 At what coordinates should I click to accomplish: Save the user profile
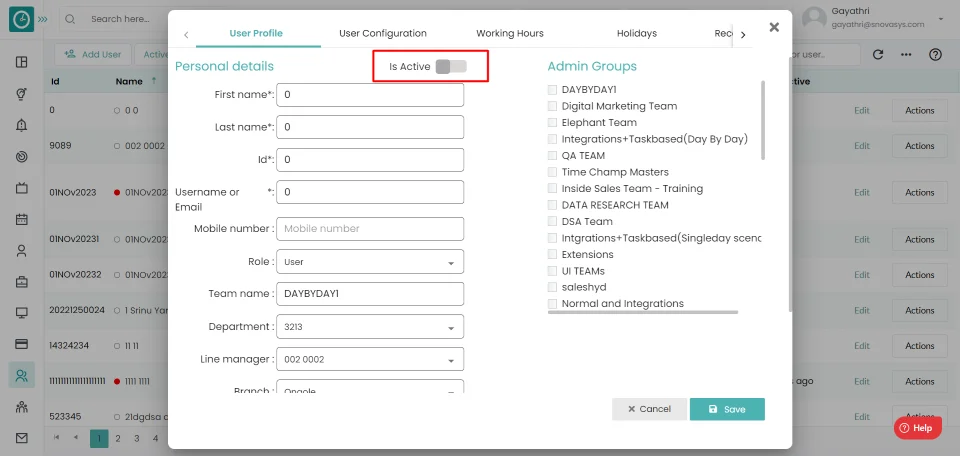click(x=727, y=409)
